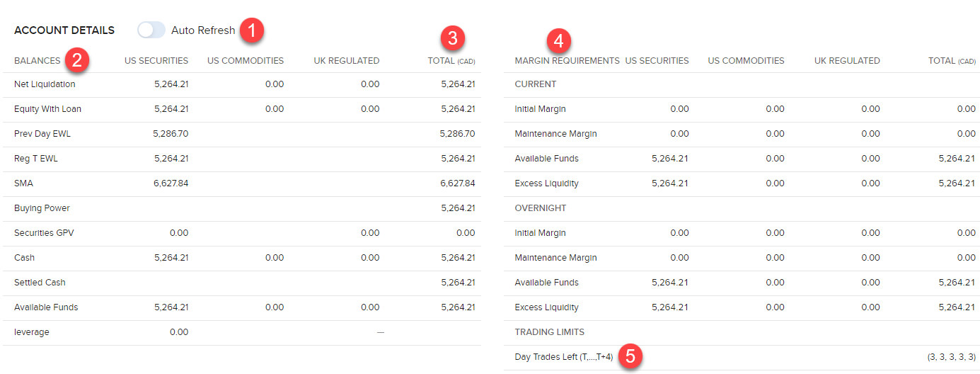Click the ACCOUNT DETAILS heading
The image size is (980, 374).
[x=64, y=30]
